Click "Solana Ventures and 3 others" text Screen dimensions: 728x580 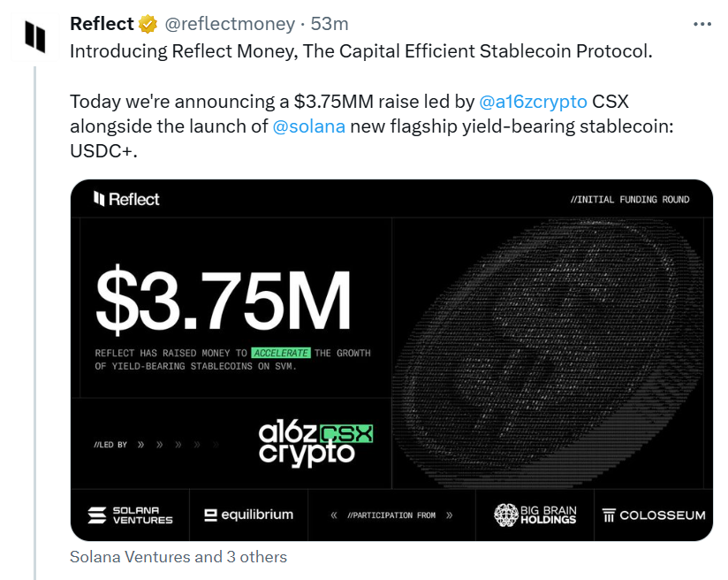(178, 557)
